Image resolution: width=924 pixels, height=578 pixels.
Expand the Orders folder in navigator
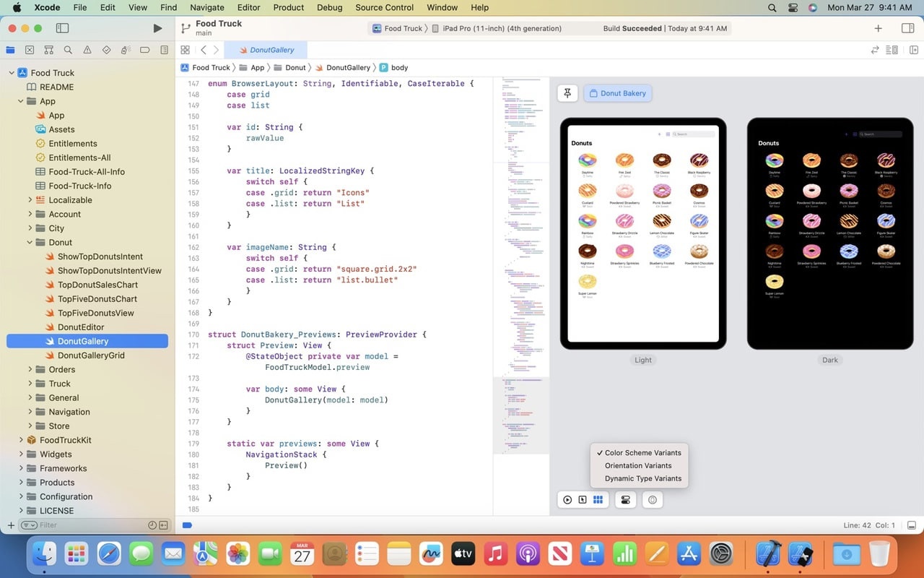click(30, 369)
